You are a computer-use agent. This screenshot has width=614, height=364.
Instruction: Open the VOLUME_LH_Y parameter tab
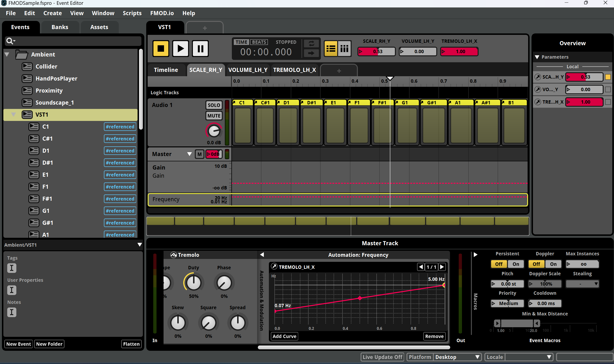coord(248,70)
